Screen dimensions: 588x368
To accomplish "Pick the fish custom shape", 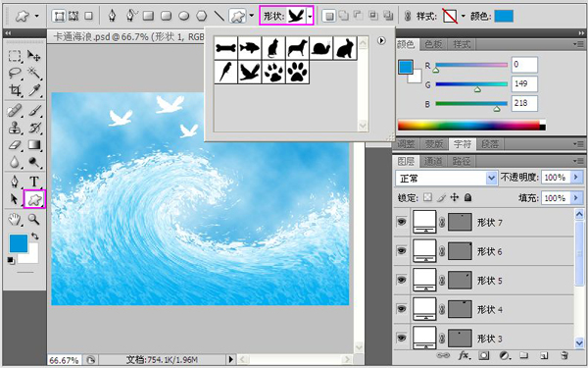I will pyautogui.click(x=250, y=48).
